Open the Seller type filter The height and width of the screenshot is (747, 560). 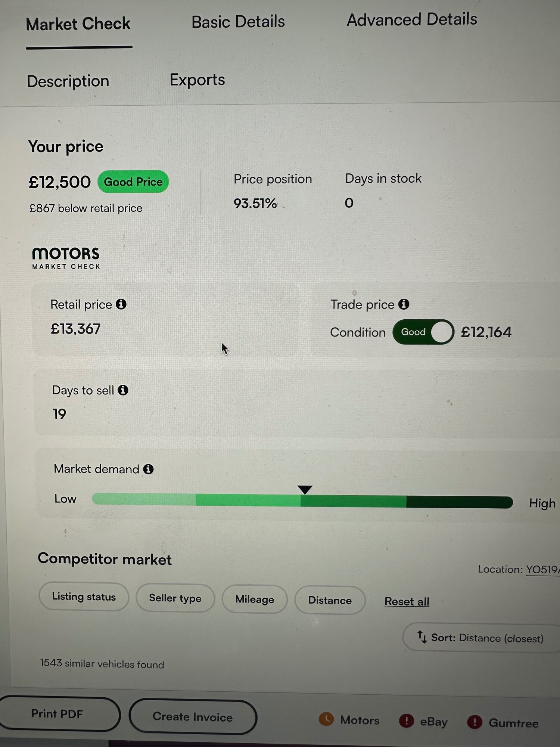click(x=175, y=598)
